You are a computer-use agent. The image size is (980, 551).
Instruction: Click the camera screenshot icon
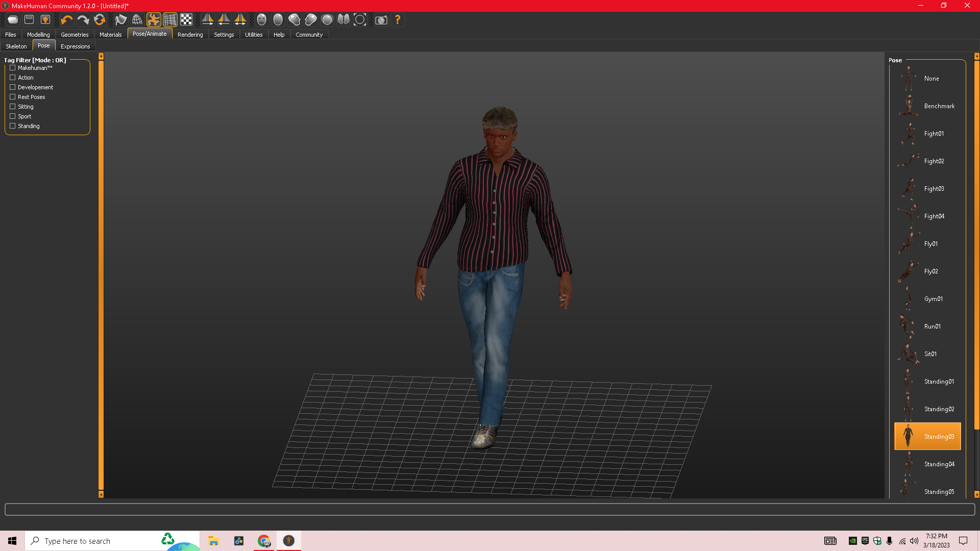381,20
